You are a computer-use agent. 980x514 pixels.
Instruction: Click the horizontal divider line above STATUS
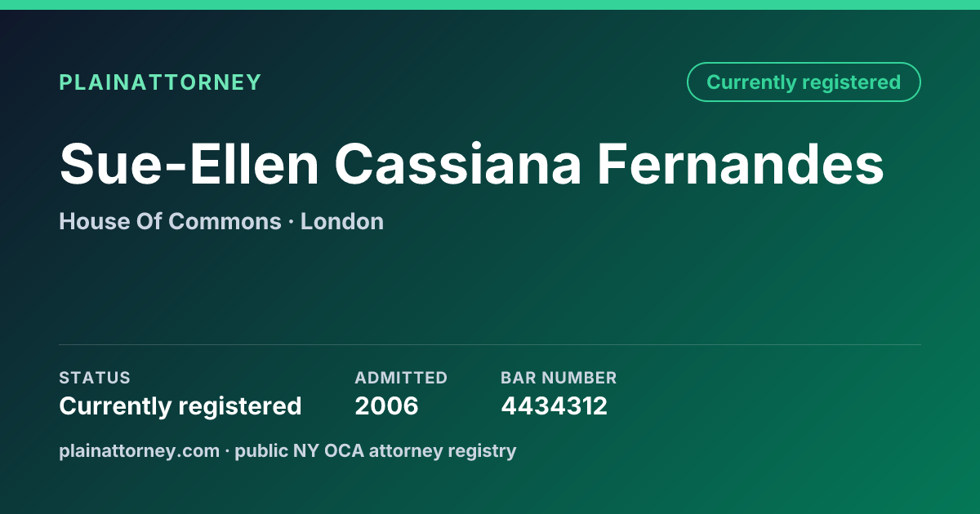(x=490, y=344)
